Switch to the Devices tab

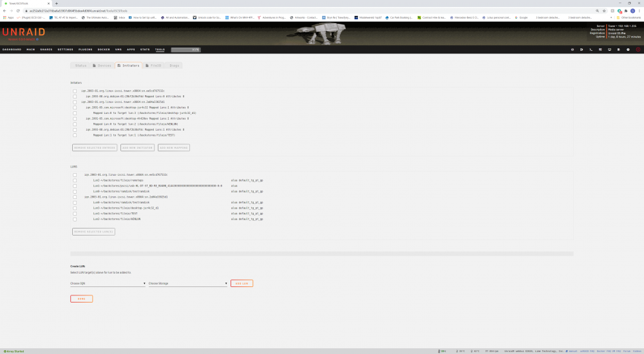click(102, 66)
